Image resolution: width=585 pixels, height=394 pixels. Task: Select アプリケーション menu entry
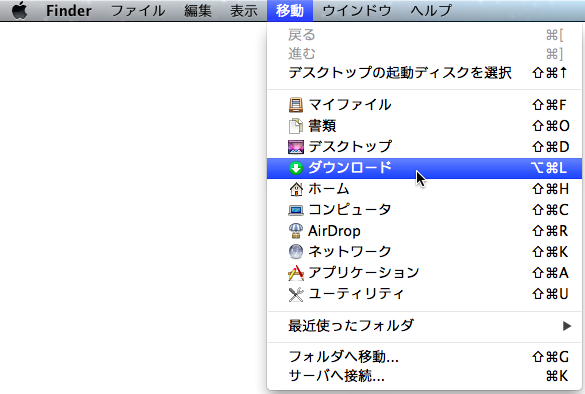pos(425,273)
